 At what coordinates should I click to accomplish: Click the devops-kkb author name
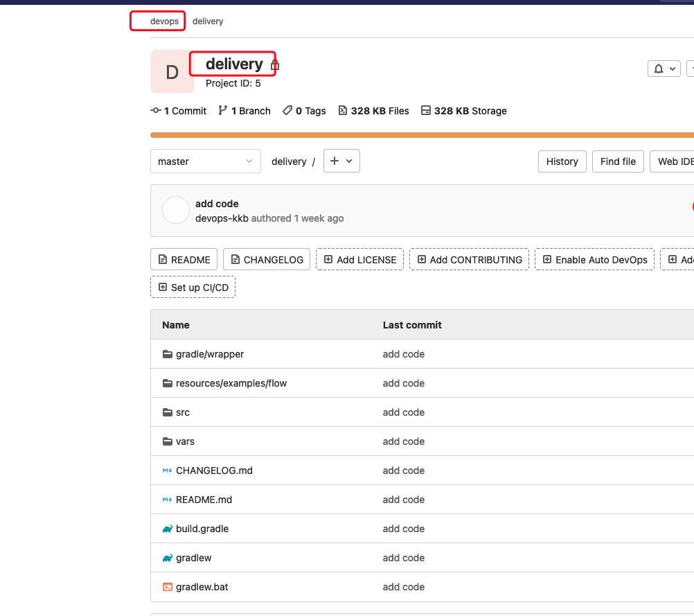pyautogui.click(x=222, y=218)
